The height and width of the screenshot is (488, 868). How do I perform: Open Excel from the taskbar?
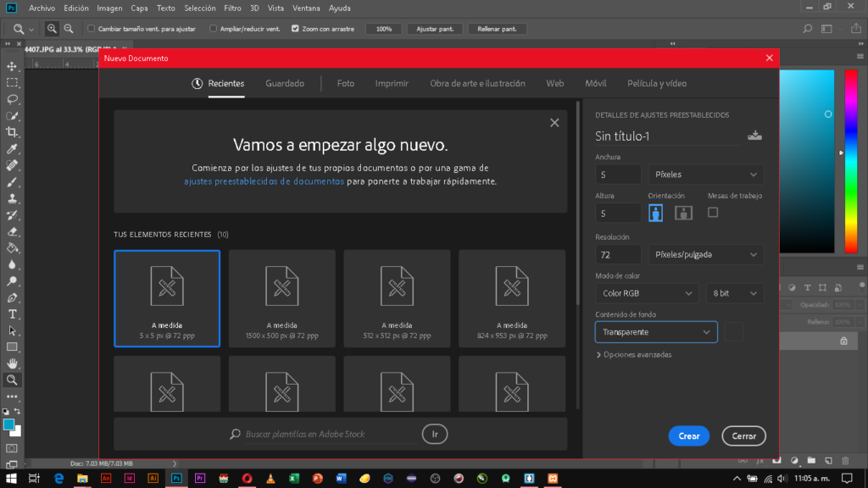294,479
